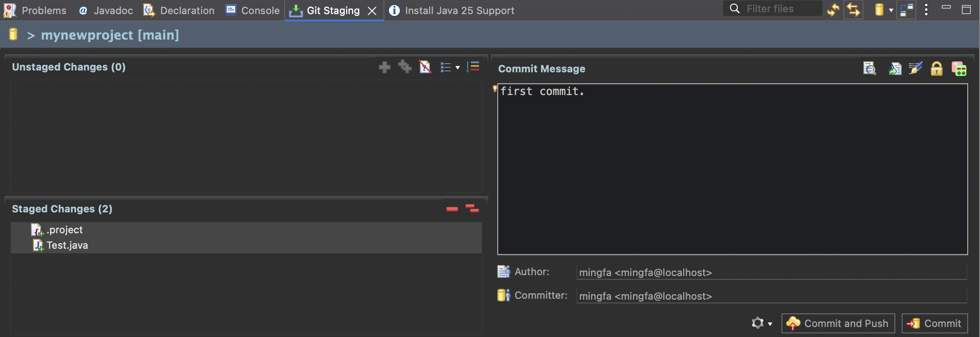Click the Refresh icon in the view toolbar

833,10
